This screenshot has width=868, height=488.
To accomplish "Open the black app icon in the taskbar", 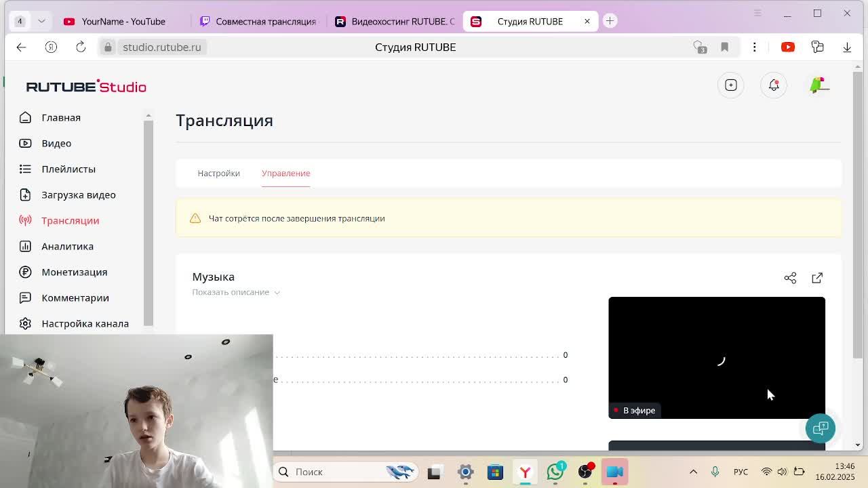I will click(434, 472).
